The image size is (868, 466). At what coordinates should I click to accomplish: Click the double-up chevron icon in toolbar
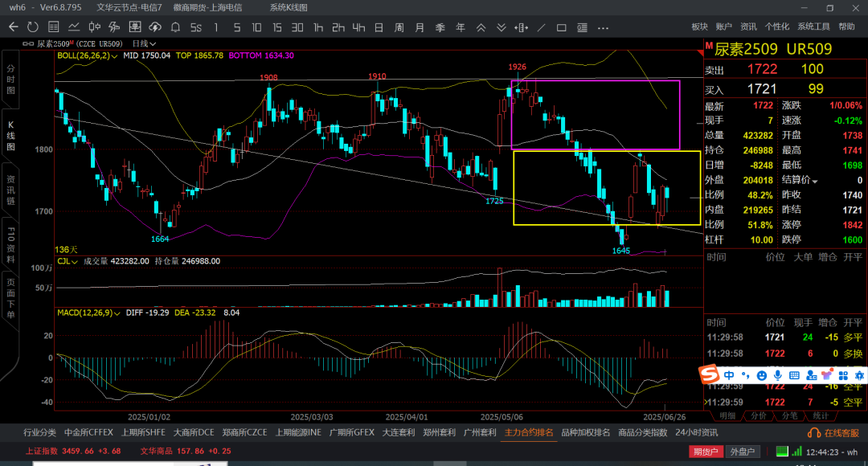(481, 27)
